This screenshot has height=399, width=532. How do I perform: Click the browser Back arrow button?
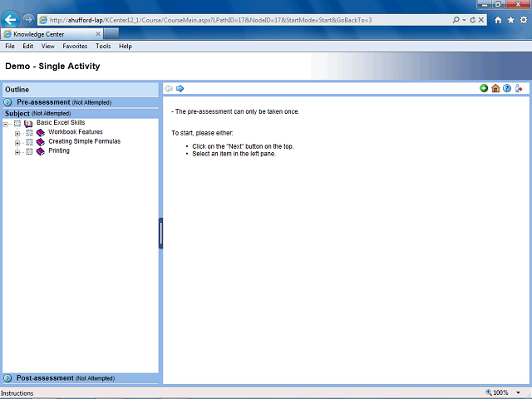tap(11, 20)
